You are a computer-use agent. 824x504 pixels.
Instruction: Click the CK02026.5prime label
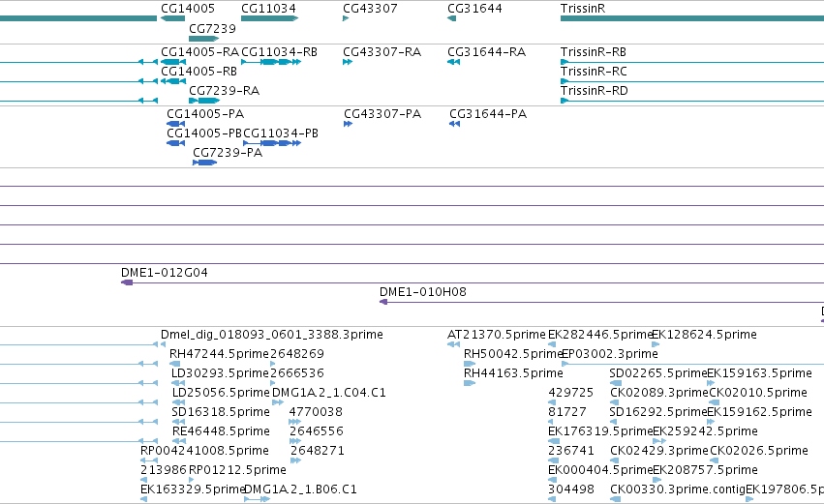(x=759, y=451)
